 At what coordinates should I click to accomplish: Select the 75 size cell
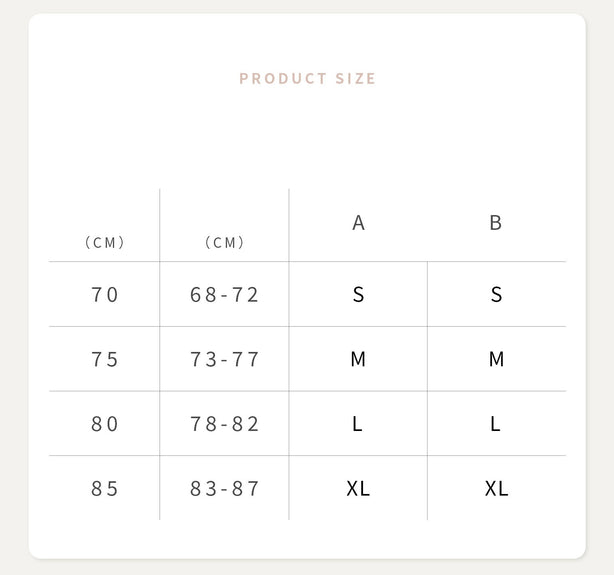coord(105,359)
